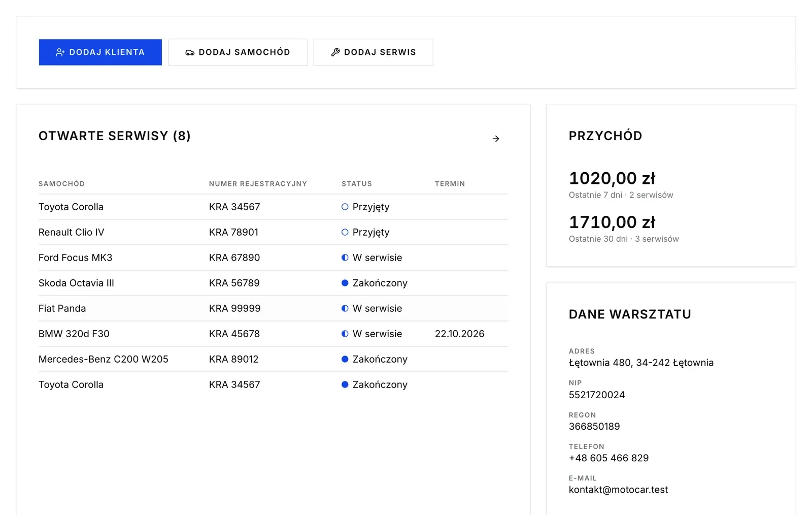Click registration number KRA 78901
Screen dimensions: 812x515
[x=233, y=232]
